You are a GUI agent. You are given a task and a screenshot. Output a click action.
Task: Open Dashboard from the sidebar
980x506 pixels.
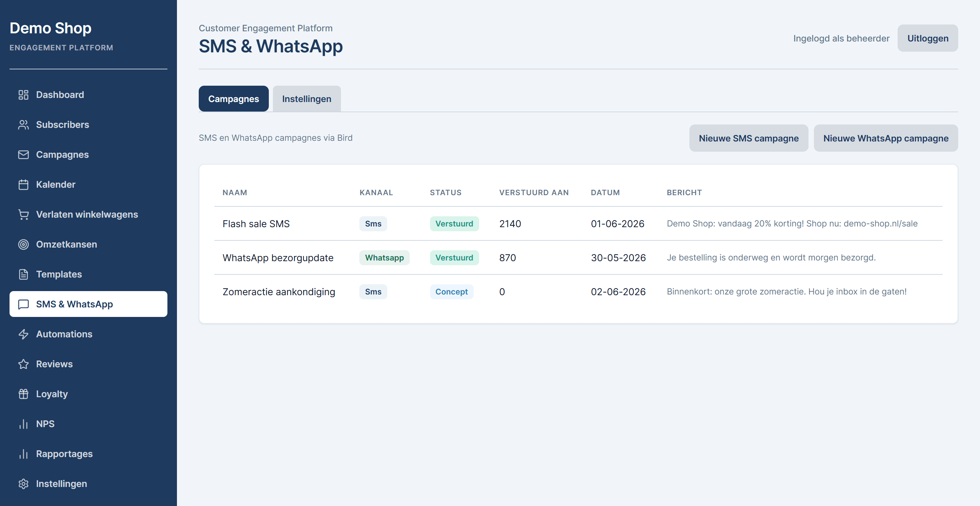[x=88, y=95]
